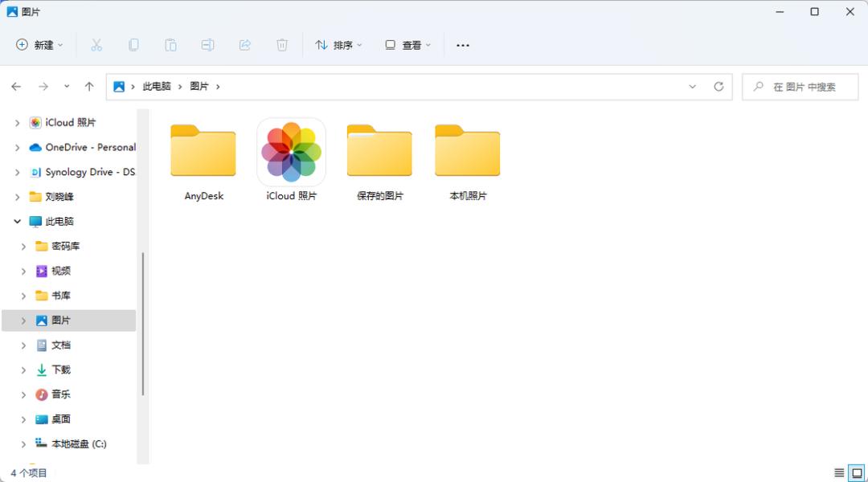This screenshot has height=482, width=868.
Task: Click the 在 图片 中搜索 search box
Action: pyautogui.click(x=800, y=87)
